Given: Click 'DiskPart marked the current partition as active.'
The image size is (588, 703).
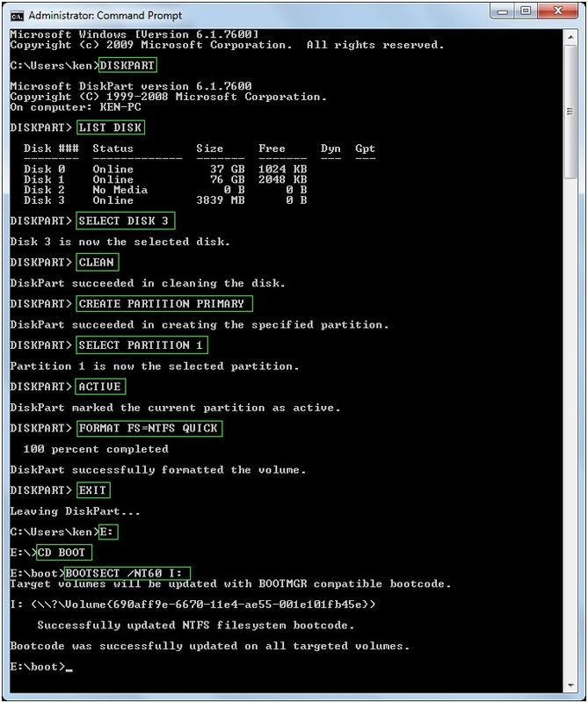Looking at the screenshot, I should pyautogui.click(x=176, y=408).
